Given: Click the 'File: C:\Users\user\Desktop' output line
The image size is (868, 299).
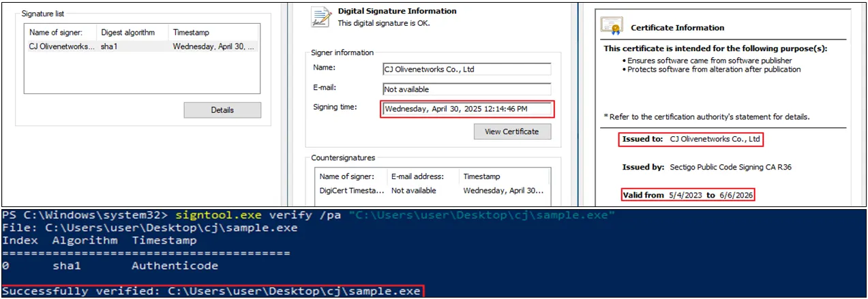Looking at the screenshot, I should coord(149,228).
